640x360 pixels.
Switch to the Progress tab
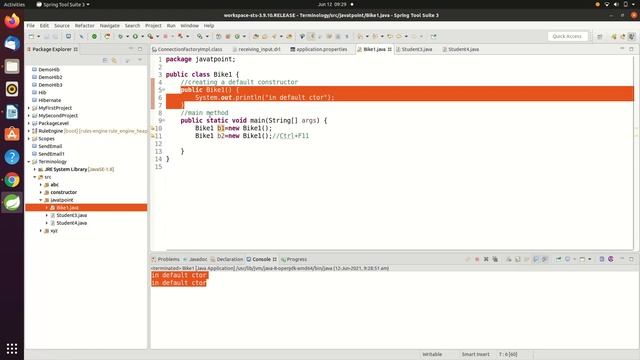(x=294, y=259)
